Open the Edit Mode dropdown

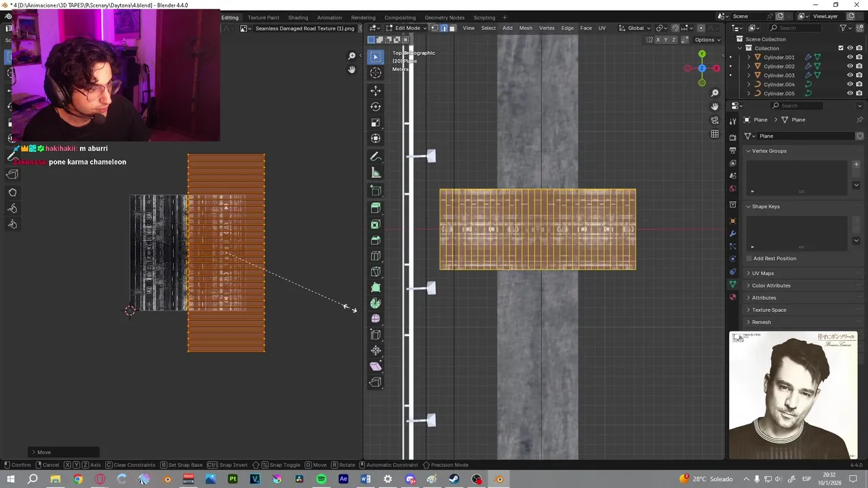tap(407, 28)
